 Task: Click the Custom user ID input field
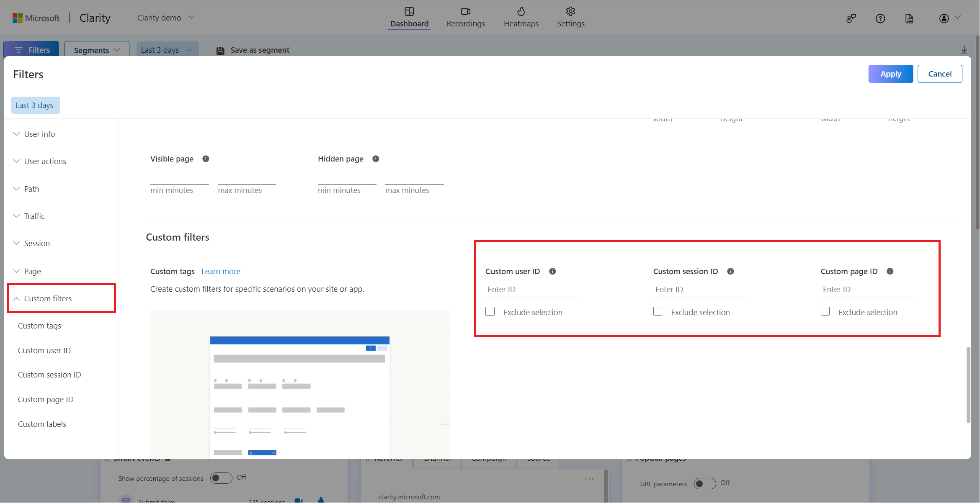pyautogui.click(x=533, y=289)
